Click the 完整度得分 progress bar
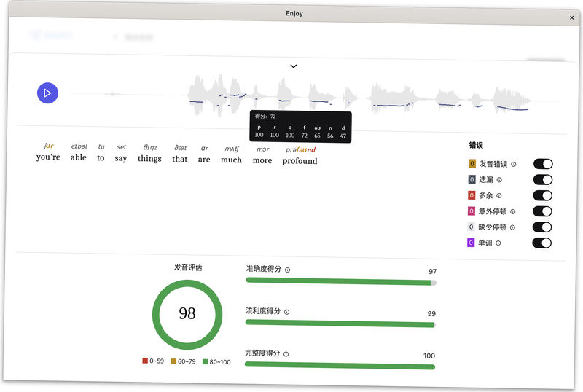The image size is (583, 392). 340,365
